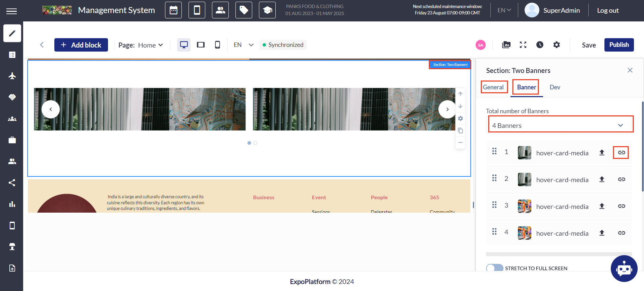Open the handshake icon in sidebar
The width and height of the screenshot is (644, 291).
(x=12, y=97)
